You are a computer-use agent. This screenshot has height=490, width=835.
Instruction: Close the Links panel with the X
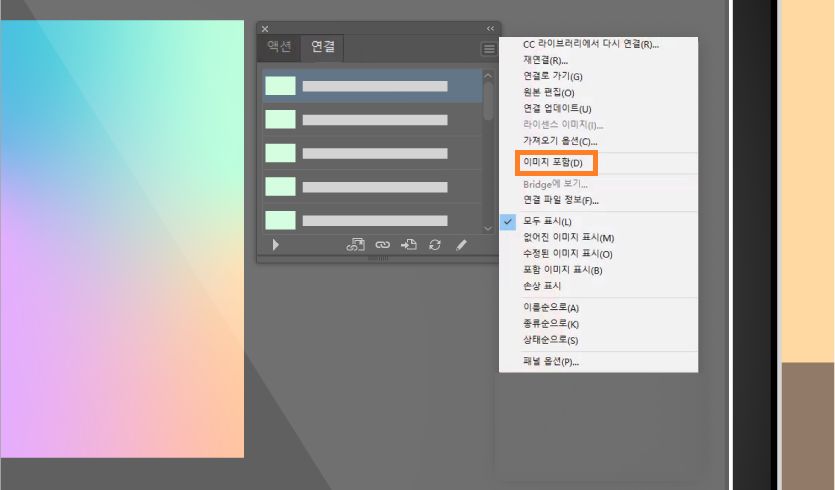pyautogui.click(x=265, y=29)
